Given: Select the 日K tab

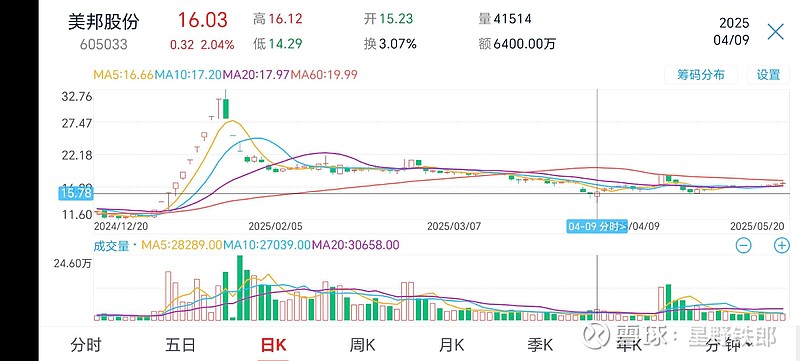Looking at the screenshot, I should point(273,345).
